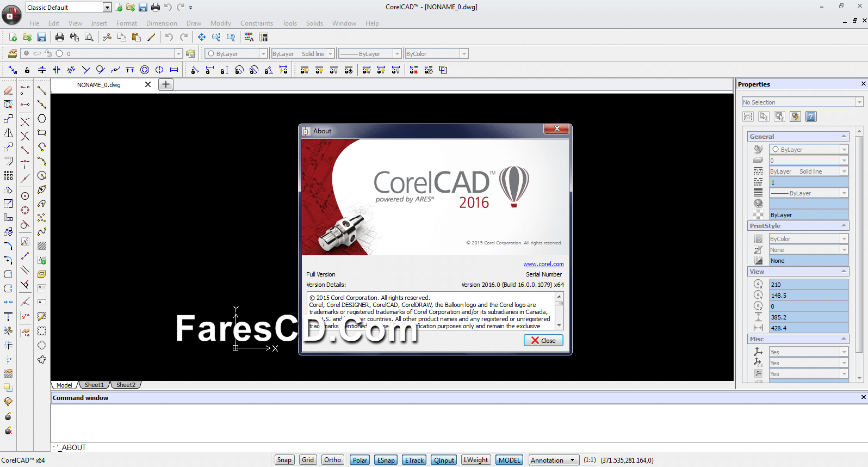Toggle LWeight line weight display

click(476, 460)
